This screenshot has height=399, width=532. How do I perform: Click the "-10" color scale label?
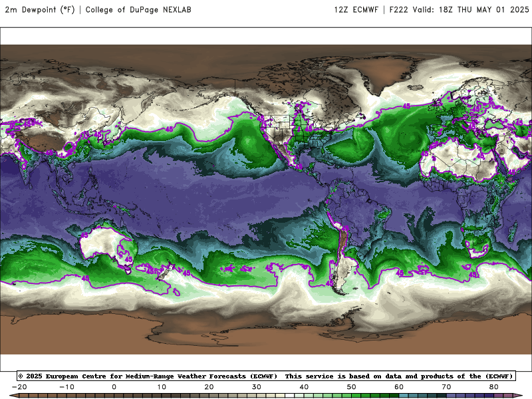(66, 387)
